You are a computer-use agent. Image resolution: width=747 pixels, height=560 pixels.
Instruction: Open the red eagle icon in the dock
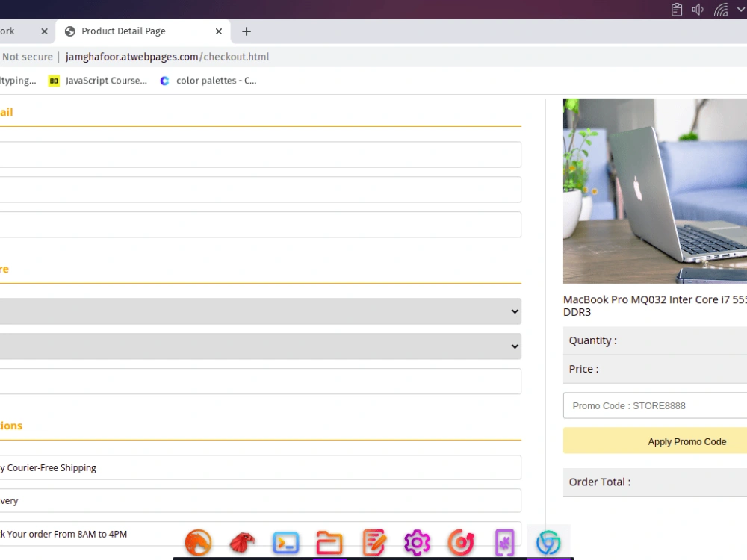[242, 542]
